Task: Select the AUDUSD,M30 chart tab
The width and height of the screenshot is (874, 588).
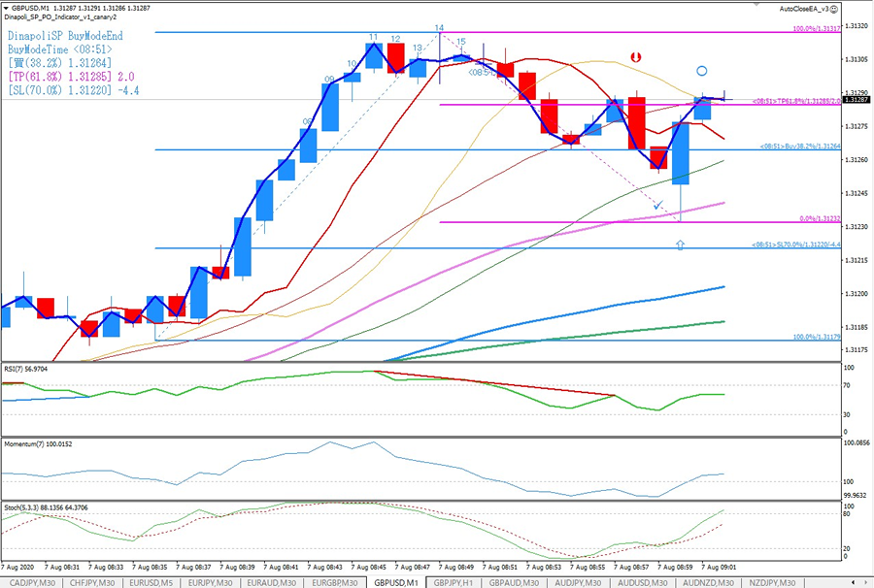Action: point(642,582)
